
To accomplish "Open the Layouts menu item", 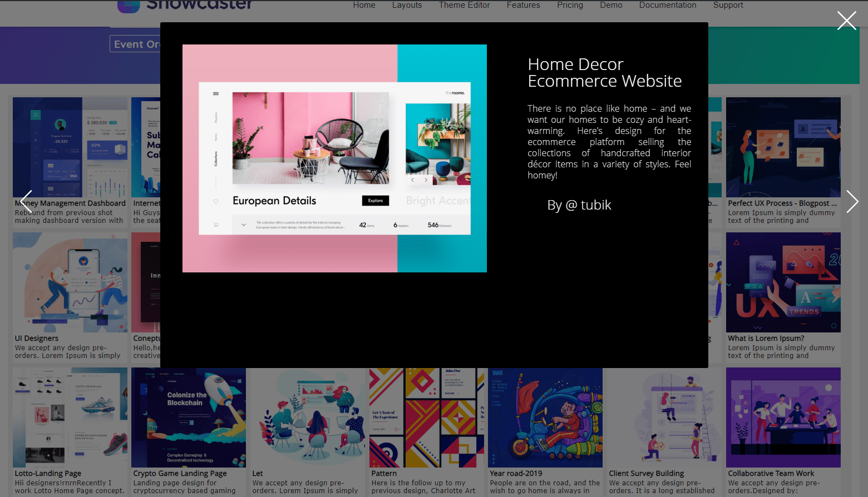I will click(407, 5).
